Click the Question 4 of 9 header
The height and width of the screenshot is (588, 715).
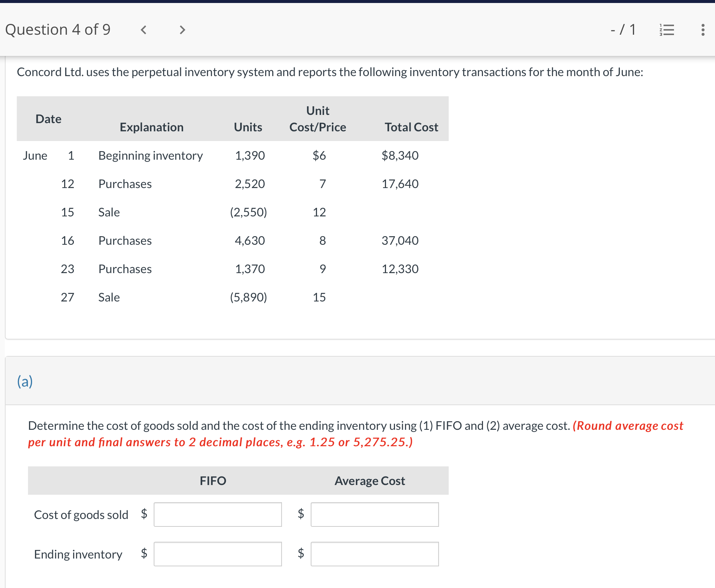(58, 29)
